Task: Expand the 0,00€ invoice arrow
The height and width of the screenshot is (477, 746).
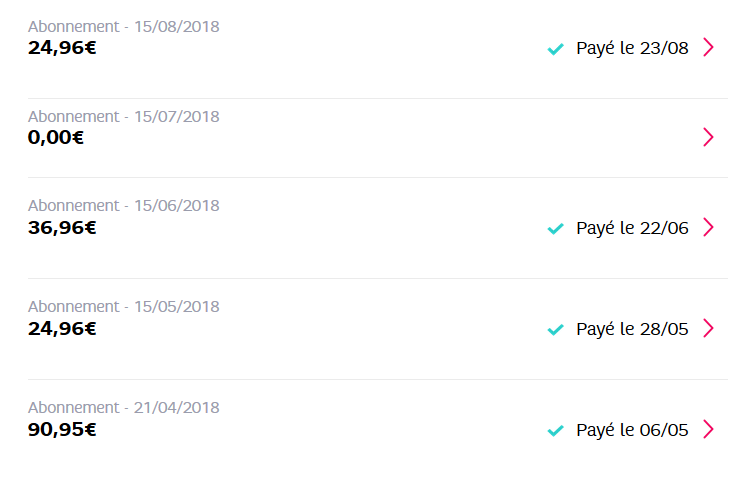Action: tap(708, 137)
